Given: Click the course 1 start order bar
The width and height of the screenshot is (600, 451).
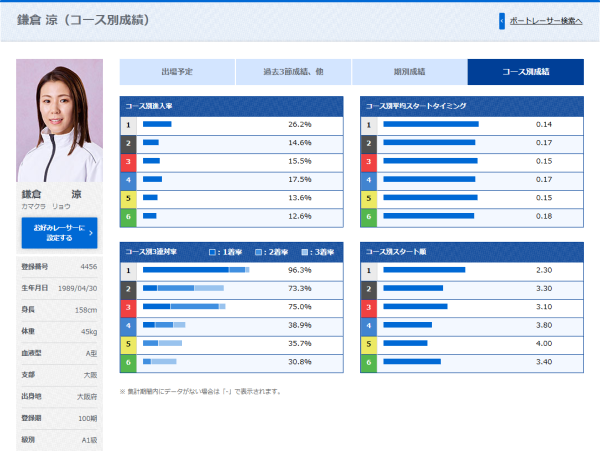Looking at the screenshot, I should (424, 270).
